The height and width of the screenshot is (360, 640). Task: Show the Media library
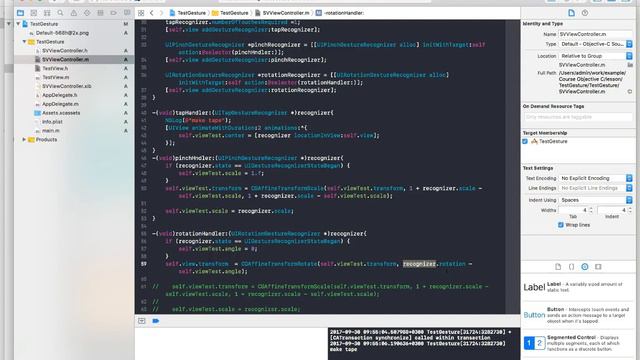[x=598, y=267]
